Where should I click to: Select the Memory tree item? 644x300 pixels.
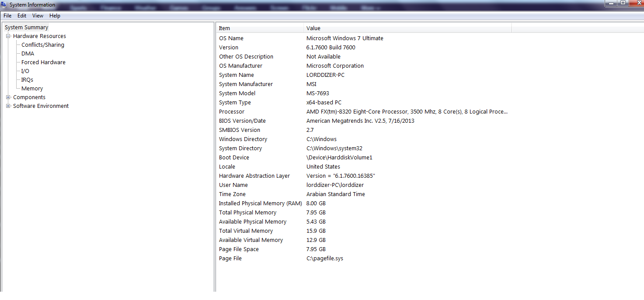(32, 89)
